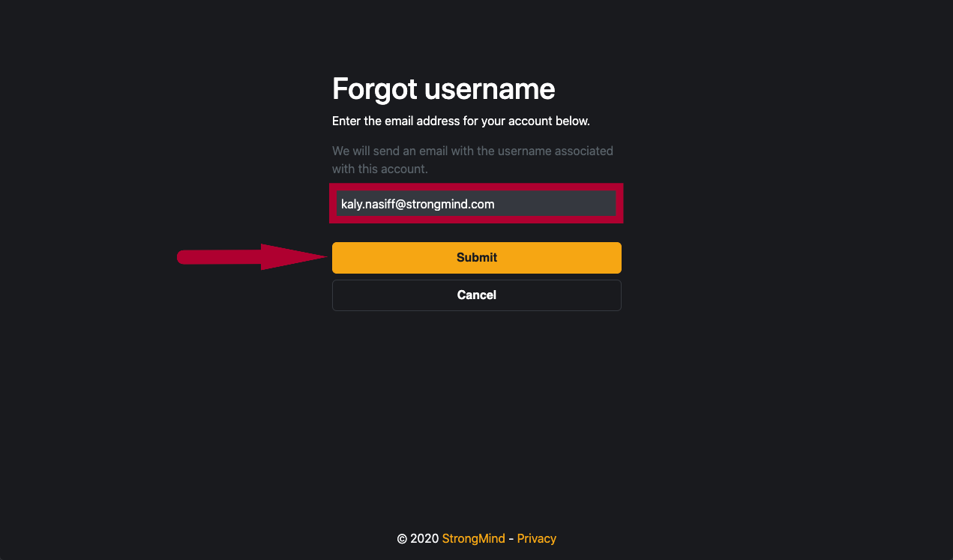Click the "with this account." helper text line
Screen dimensions: 953x560
pos(380,169)
